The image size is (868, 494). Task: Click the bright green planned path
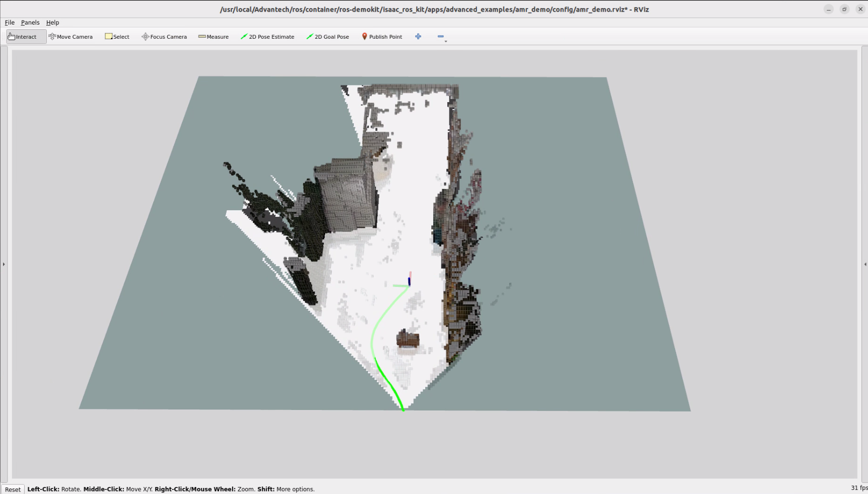389,385
